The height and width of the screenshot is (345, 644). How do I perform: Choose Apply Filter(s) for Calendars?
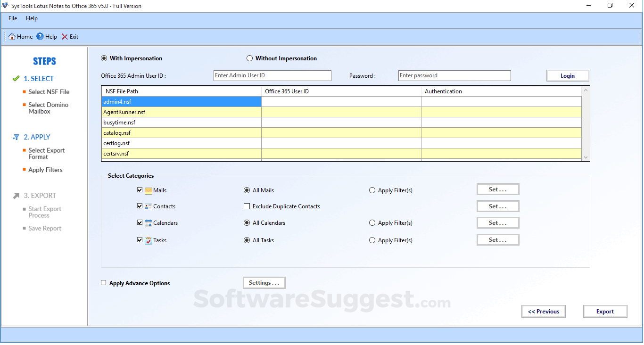[x=372, y=223]
